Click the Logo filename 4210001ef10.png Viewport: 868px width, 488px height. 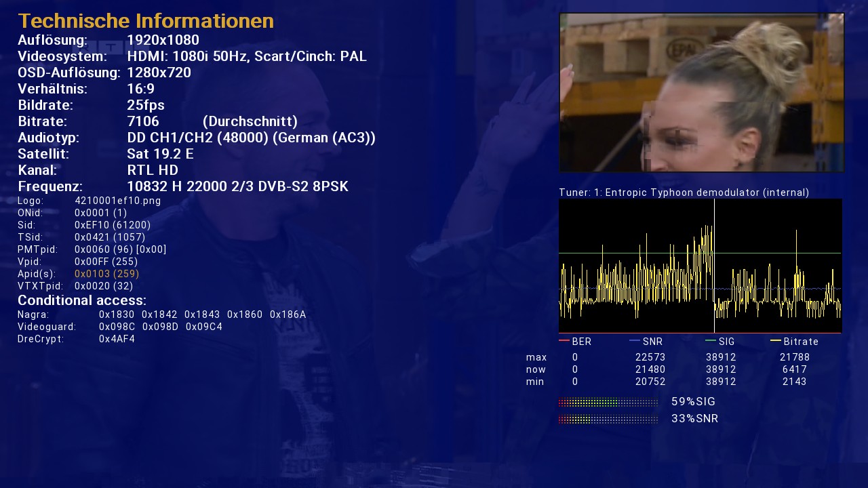click(x=117, y=201)
